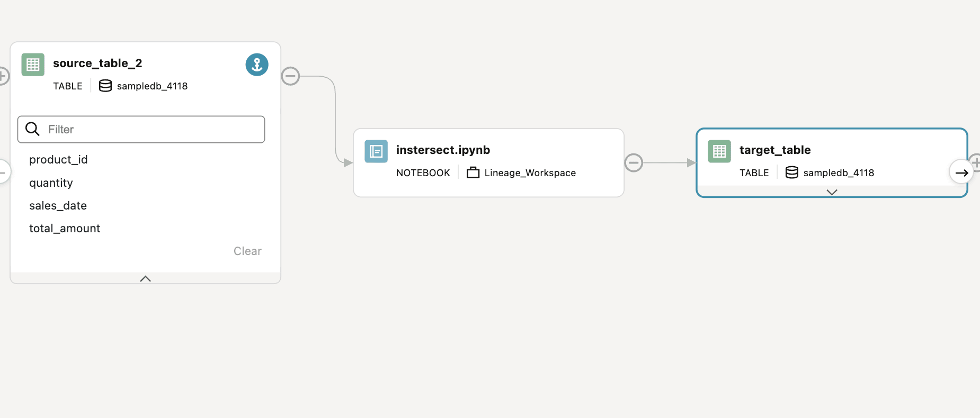This screenshot has height=418, width=980.
Task: Click the arrow icon on target_table
Action: [x=961, y=172]
